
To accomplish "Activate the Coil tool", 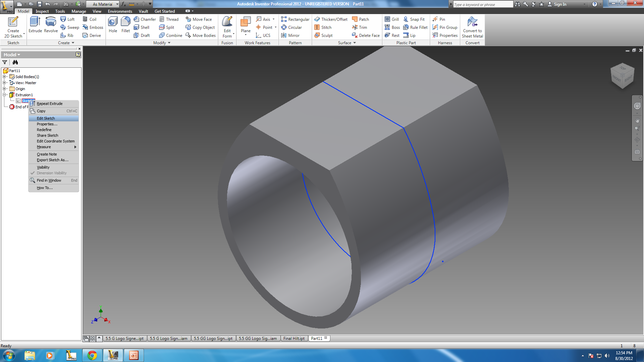I will coord(90,19).
